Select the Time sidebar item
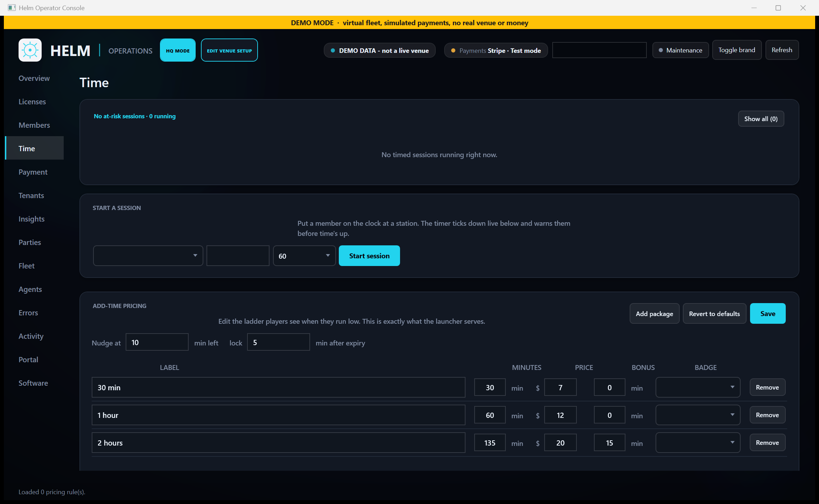Viewport: 819px width, 504px height. click(x=34, y=148)
